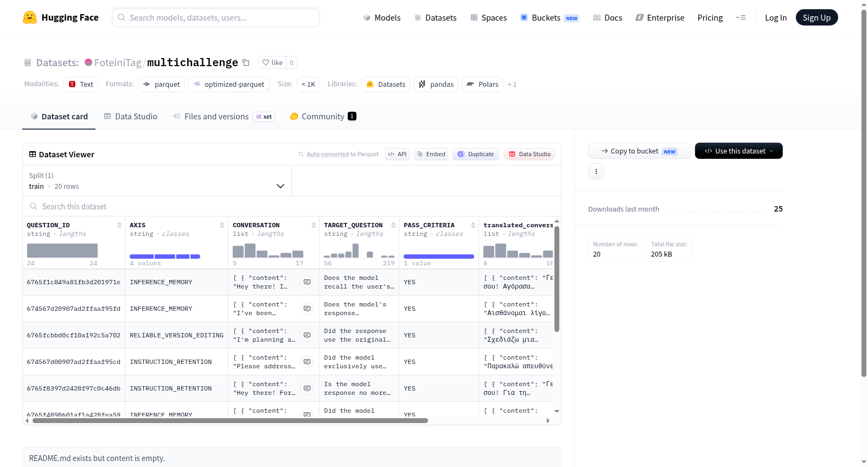The height and width of the screenshot is (467, 868).
Task: Open the FoteiniTag user profile link
Action: (x=118, y=62)
